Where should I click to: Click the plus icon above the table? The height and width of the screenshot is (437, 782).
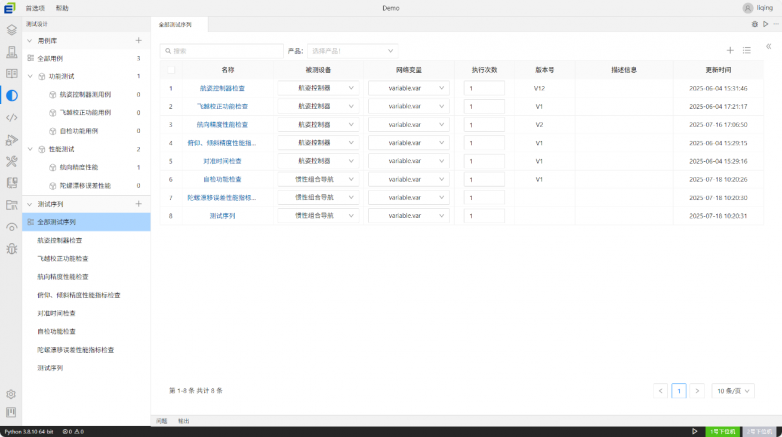coord(730,50)
